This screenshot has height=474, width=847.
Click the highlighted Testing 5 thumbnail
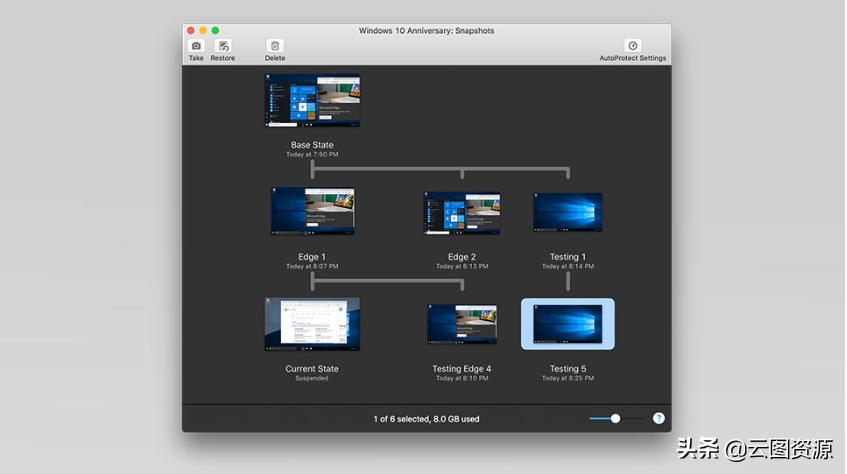tap(568, 324)
